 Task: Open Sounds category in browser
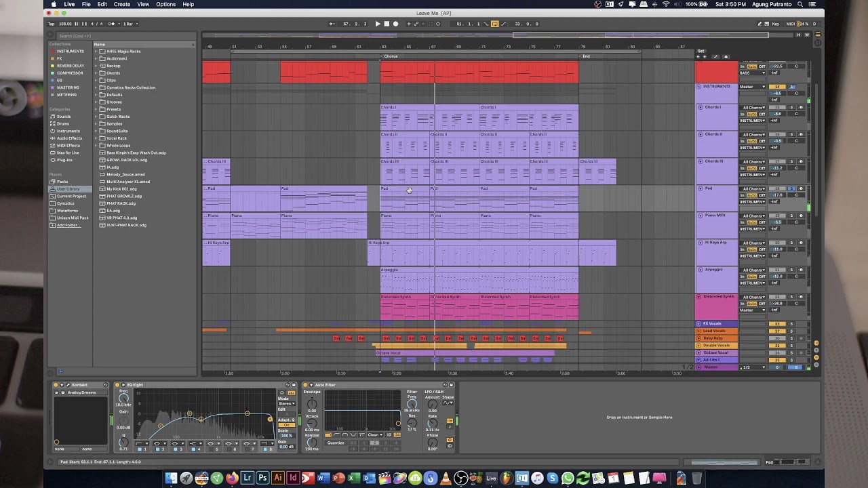(x=64, y=117)
